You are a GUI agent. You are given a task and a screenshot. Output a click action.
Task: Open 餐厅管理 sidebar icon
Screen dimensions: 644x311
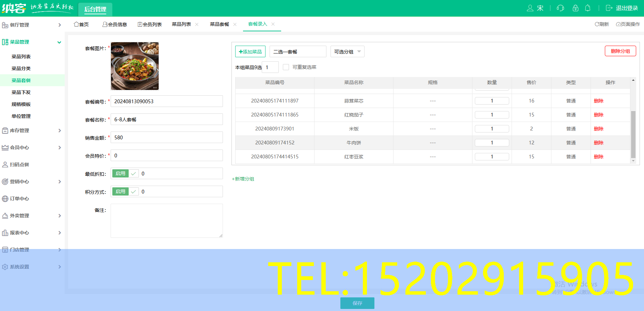click(5, 25)
